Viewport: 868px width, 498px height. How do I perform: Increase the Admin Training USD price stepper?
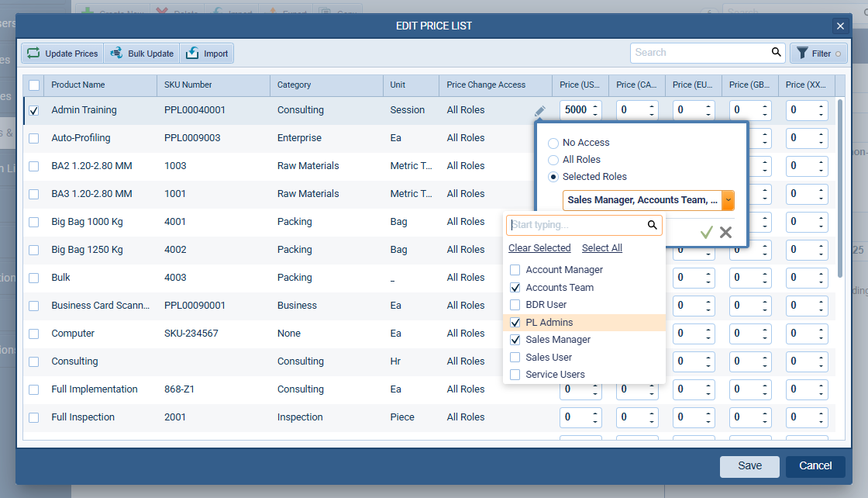coord(595,106)
